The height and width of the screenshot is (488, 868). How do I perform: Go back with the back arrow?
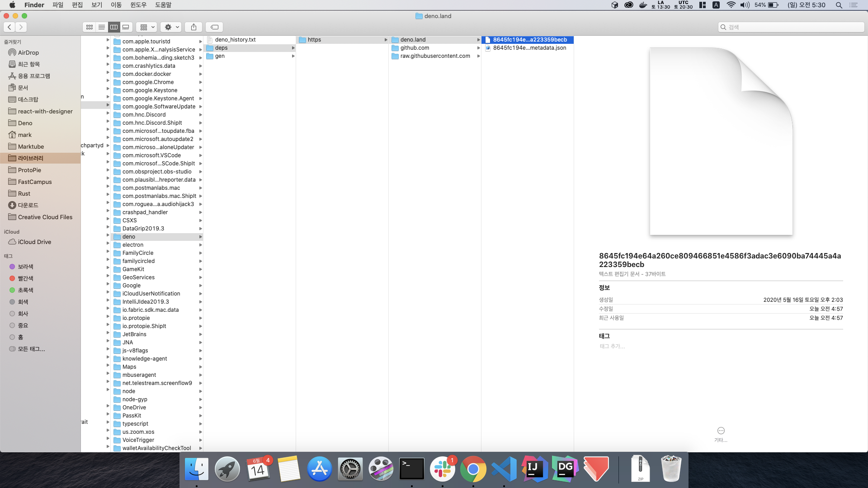pyautogui.click(x=9, y=27)
